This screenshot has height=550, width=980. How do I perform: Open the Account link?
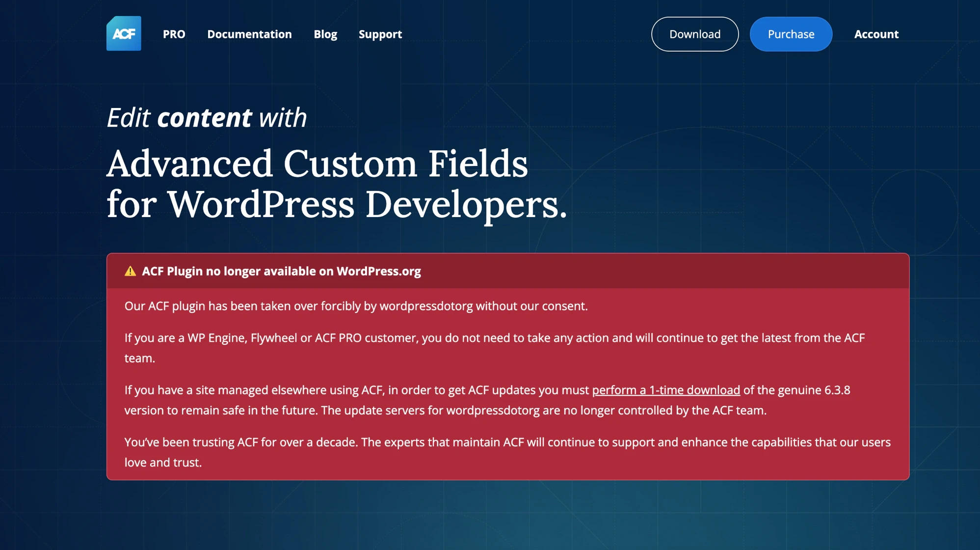[876, 34]
